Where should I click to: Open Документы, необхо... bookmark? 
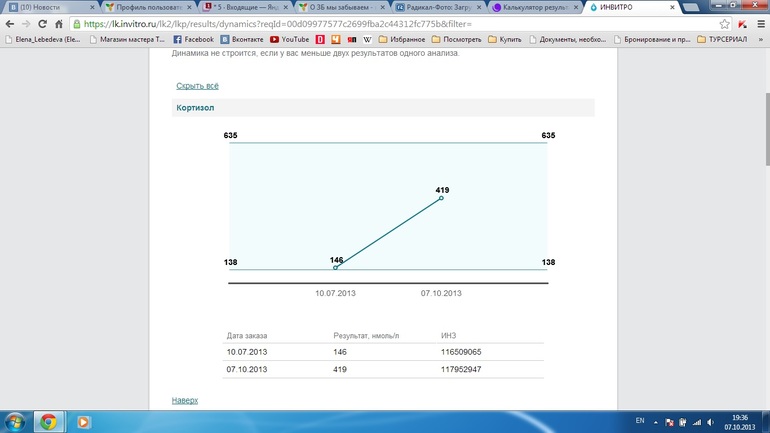568,39
